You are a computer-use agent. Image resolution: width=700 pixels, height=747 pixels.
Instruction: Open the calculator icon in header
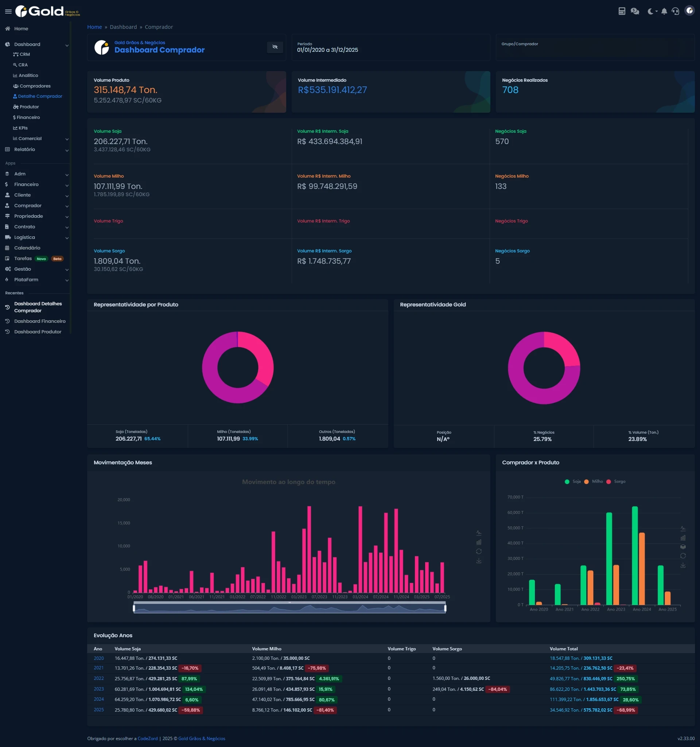[622, 11]
